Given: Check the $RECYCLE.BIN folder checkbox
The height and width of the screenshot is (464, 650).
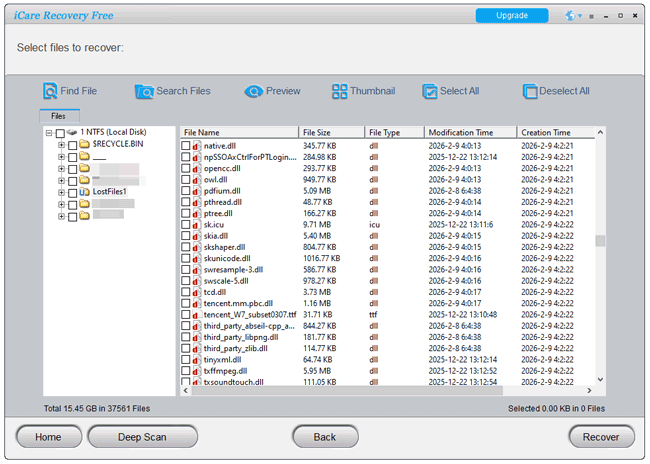Looking at the screenshot, I should click(73, 145).
